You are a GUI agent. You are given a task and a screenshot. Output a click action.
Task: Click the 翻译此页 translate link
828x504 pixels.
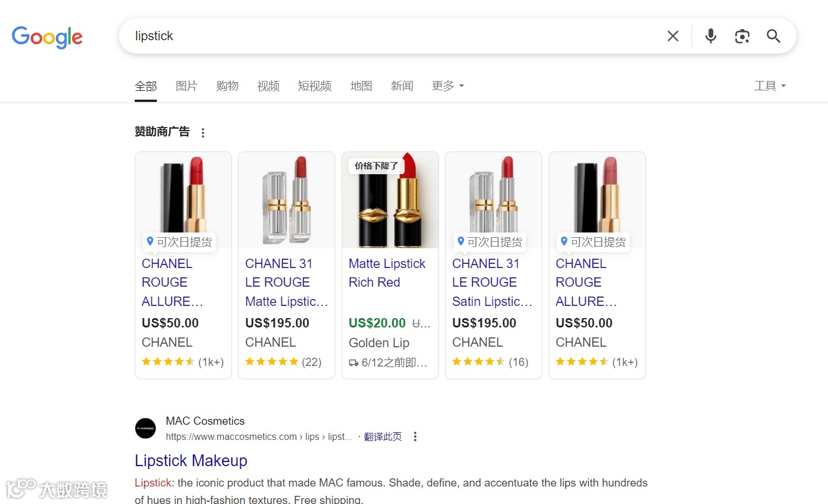pyautogui.click(x=383, y=437)
